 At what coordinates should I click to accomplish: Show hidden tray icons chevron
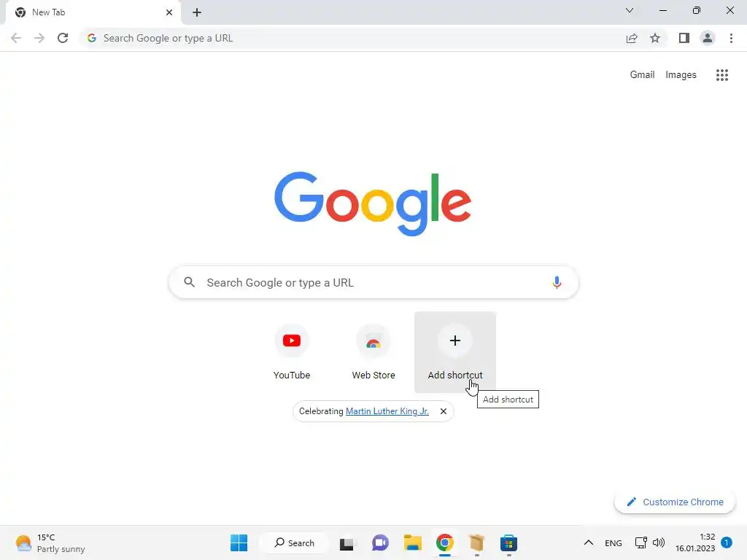pyautogui.click(x=589, y=542)
